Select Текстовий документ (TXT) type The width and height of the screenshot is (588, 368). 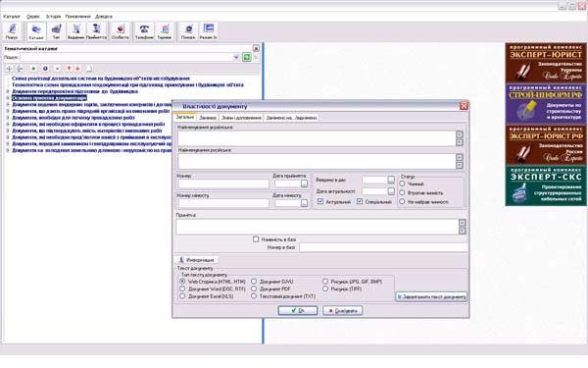pos(254,296)
